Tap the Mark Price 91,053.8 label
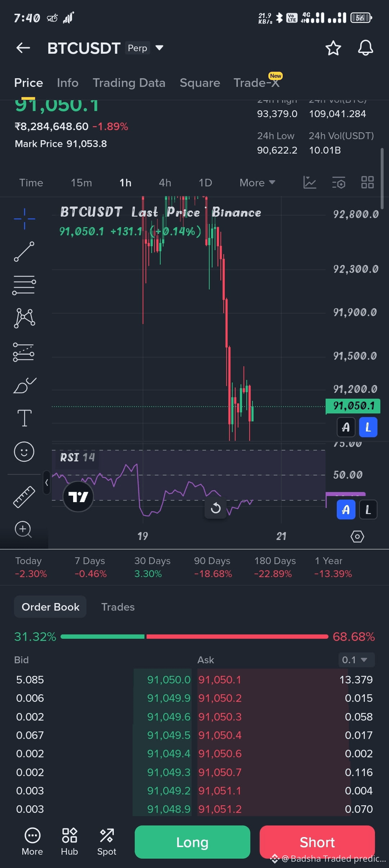 (x=61, y=144)
